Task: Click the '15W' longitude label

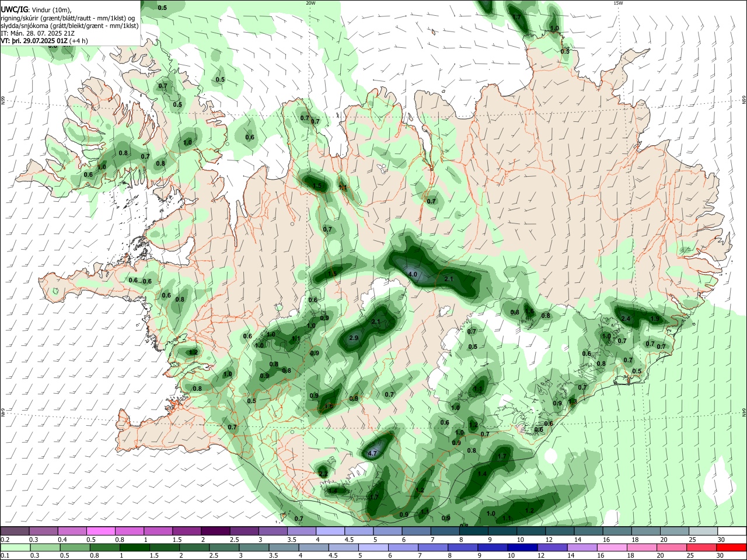Action: (618, 3)
